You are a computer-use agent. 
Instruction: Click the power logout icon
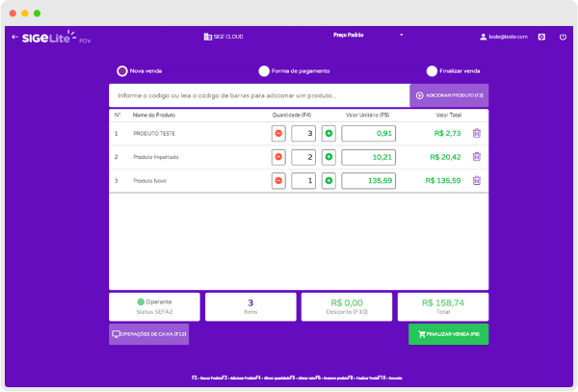pyautogui.click(x=563, y=37)
